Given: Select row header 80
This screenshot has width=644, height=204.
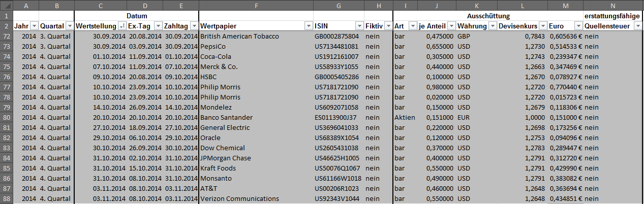Looking at the screenshot, I should 6,118.
